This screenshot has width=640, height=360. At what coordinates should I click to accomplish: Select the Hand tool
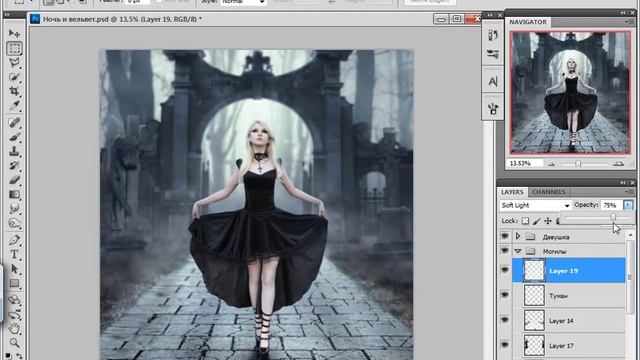point(14,328)
